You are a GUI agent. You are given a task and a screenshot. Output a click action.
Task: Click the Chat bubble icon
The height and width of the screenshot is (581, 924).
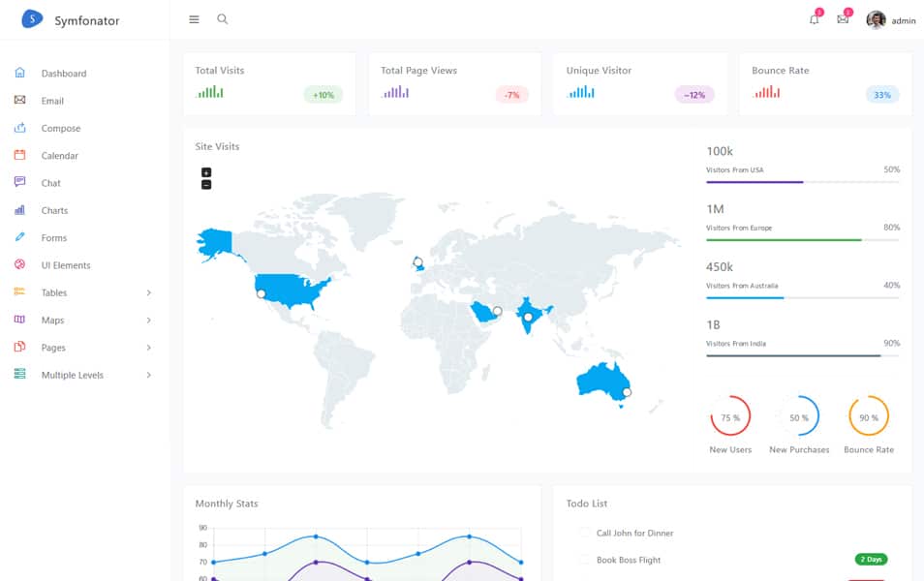coord(20,182)
